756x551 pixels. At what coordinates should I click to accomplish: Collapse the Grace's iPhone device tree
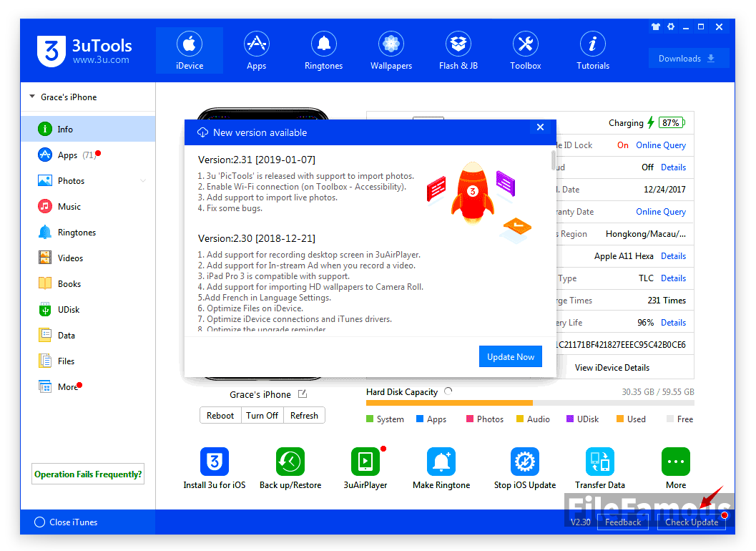tap(32, 97)
